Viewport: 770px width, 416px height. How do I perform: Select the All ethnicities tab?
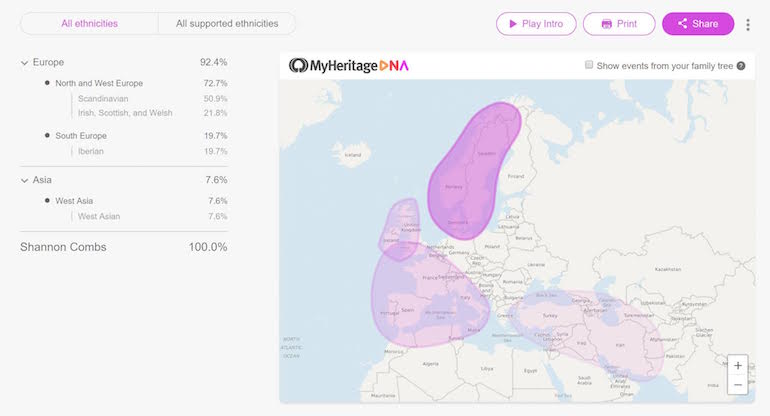coord(89,23)
